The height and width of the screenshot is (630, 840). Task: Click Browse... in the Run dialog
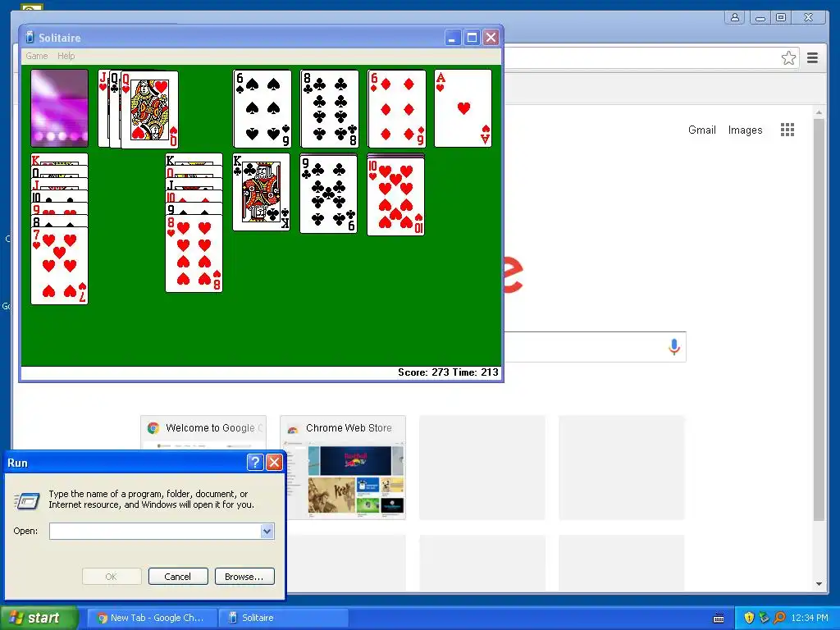[x=244, y=577]
